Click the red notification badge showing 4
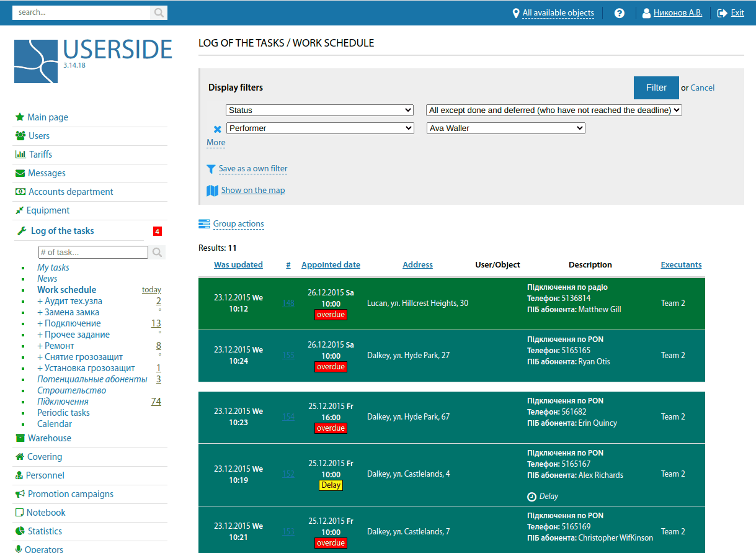Viewport: 756px width, 553px height. [x=158, y=232]
